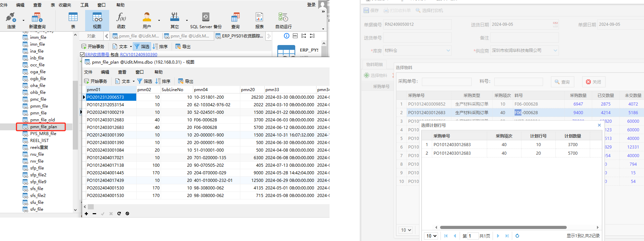Open the 送货日期 calendar picker icon

555,24
